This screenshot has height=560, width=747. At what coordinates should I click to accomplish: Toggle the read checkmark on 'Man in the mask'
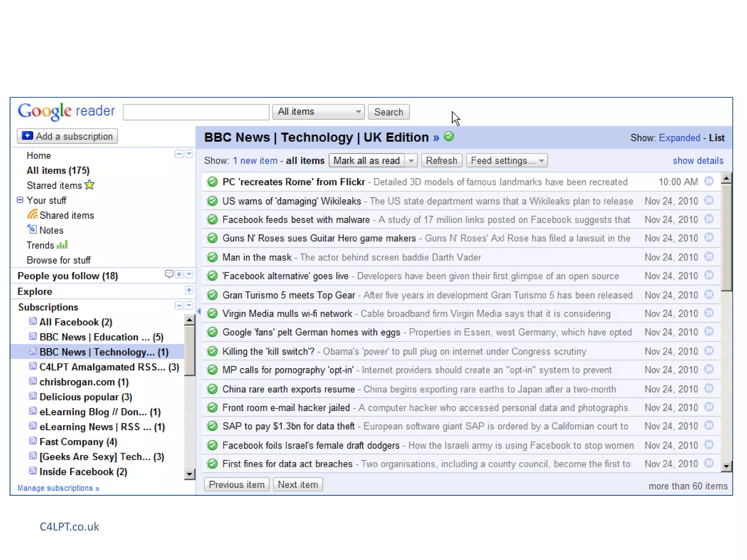[x=212, y=257]
